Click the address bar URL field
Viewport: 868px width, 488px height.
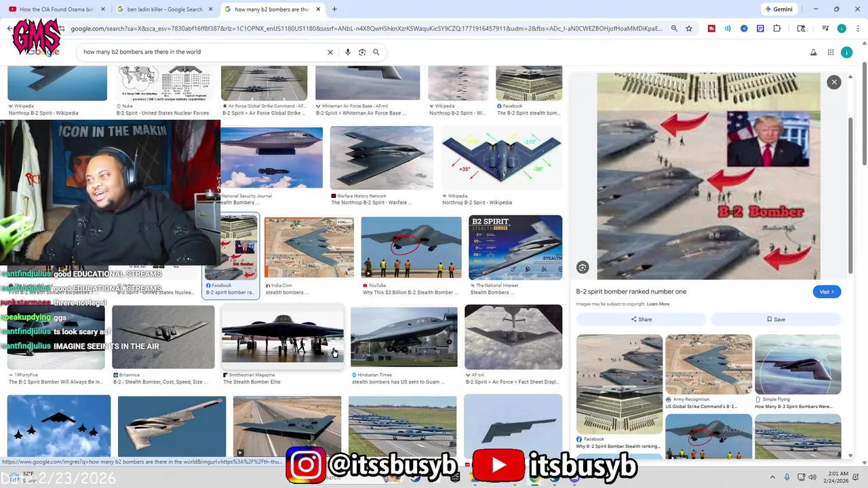[x=366, y=28]
